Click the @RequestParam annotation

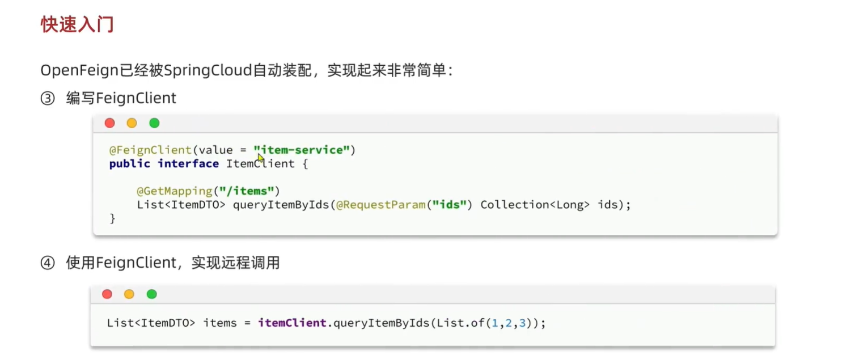point(380,205)
